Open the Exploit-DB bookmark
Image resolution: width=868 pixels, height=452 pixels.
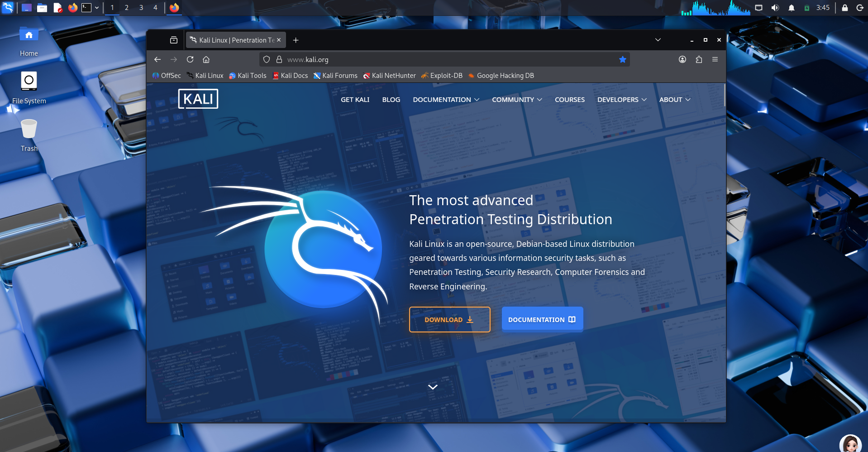(442, 76)
